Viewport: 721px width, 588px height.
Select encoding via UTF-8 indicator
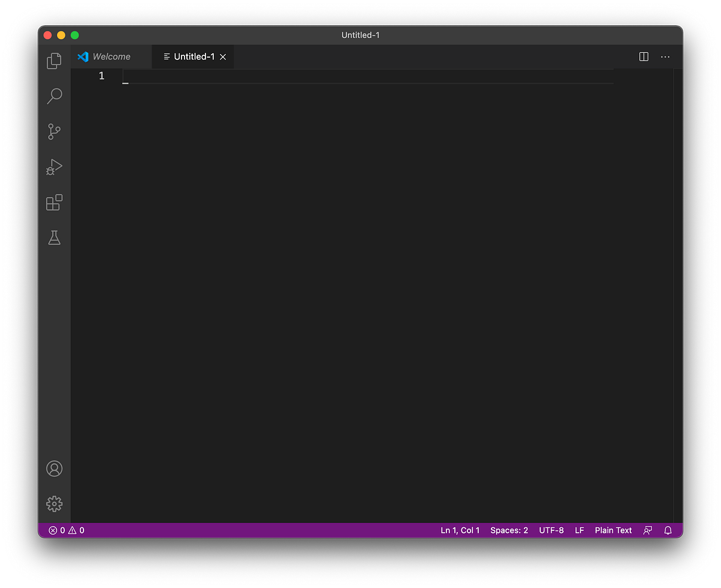point(551,530)
